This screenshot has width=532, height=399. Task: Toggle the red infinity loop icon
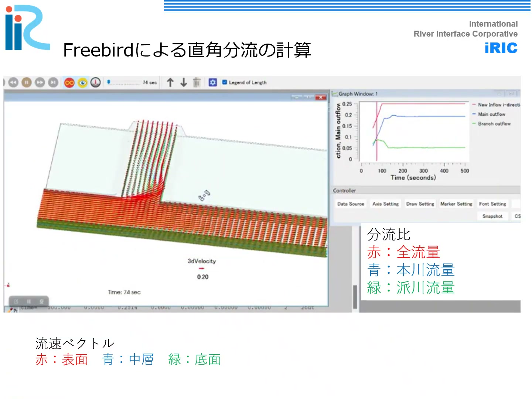point(69,82)
